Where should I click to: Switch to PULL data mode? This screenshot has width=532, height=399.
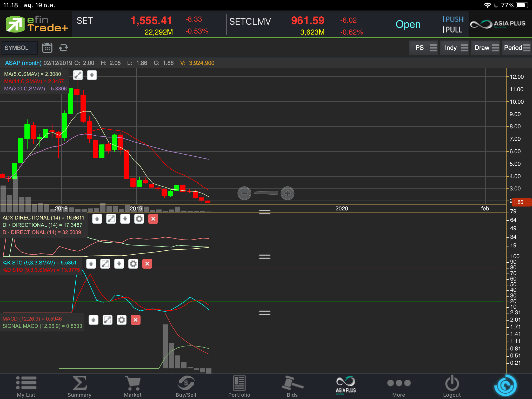452,30
